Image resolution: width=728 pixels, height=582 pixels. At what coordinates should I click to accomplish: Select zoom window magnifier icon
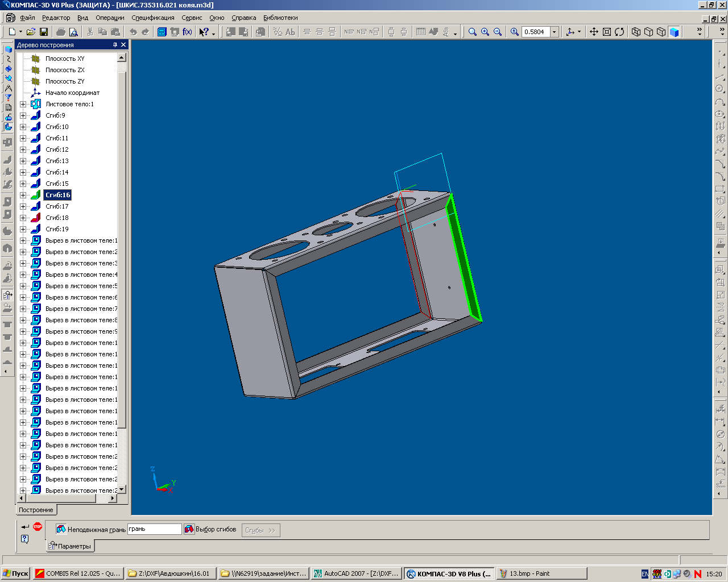[x=473, y=32]
